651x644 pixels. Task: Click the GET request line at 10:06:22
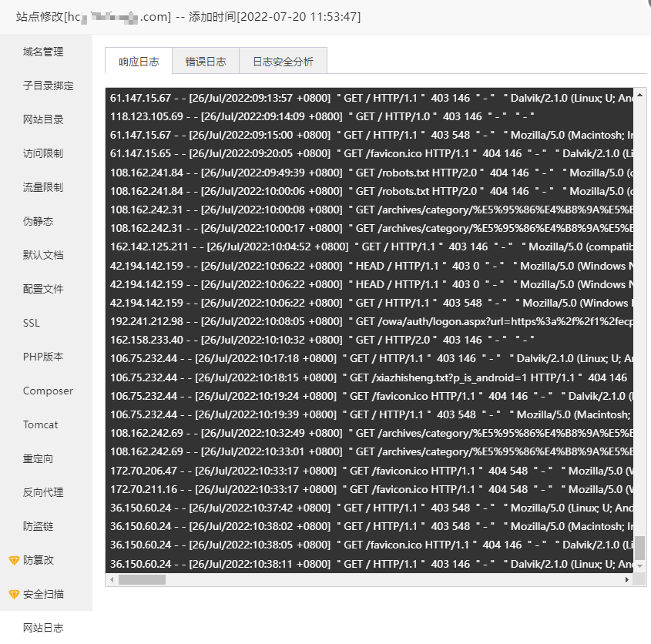point(370,303)
